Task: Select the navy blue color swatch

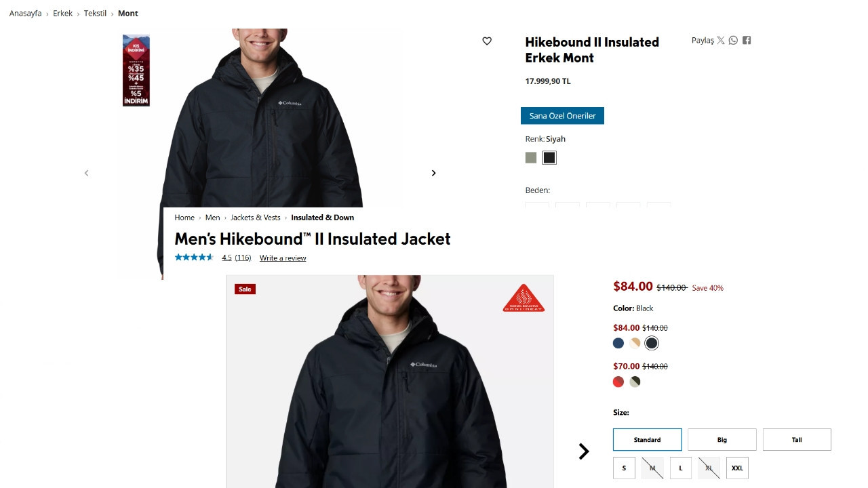Action: tap(618, 343)
